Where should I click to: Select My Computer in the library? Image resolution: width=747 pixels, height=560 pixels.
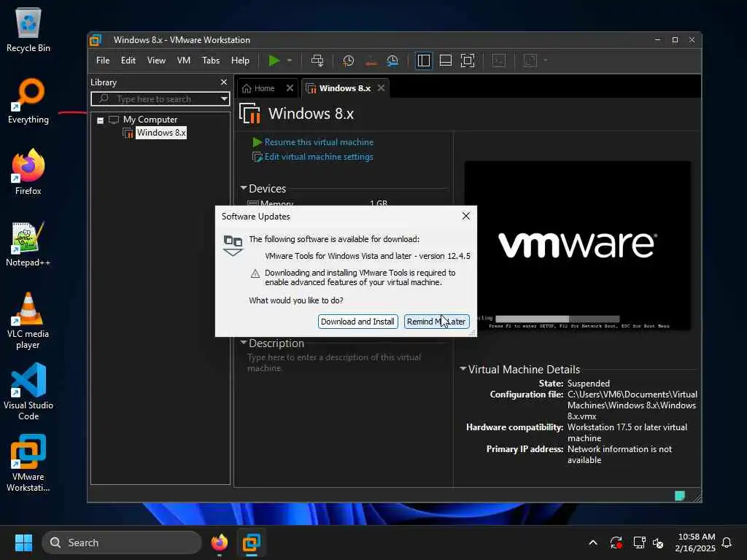150,120
